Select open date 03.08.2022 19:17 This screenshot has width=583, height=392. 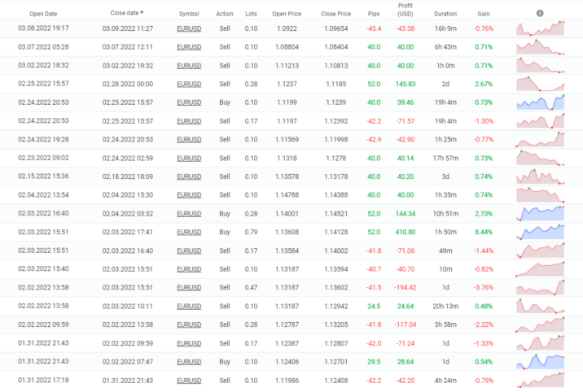43,28
